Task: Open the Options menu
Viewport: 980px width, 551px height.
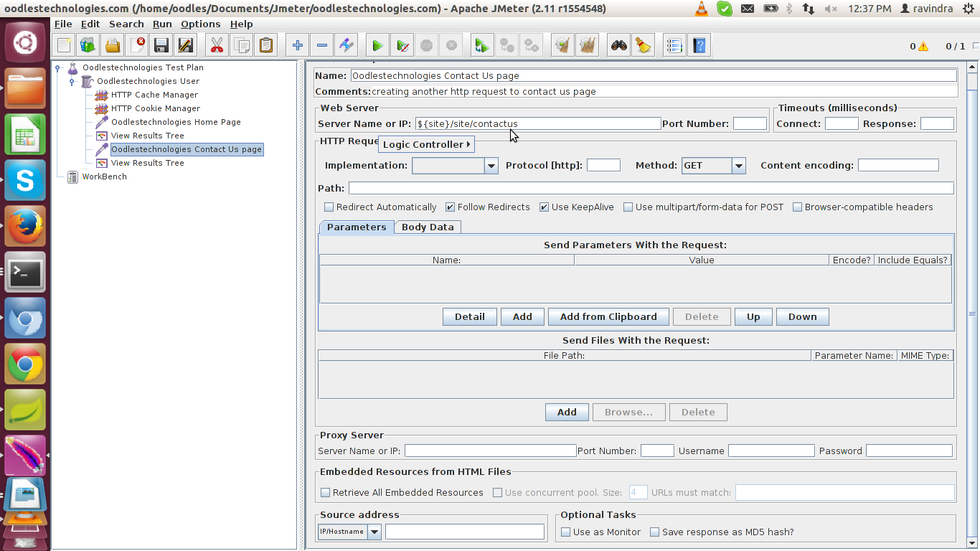Action: [201, 24]
